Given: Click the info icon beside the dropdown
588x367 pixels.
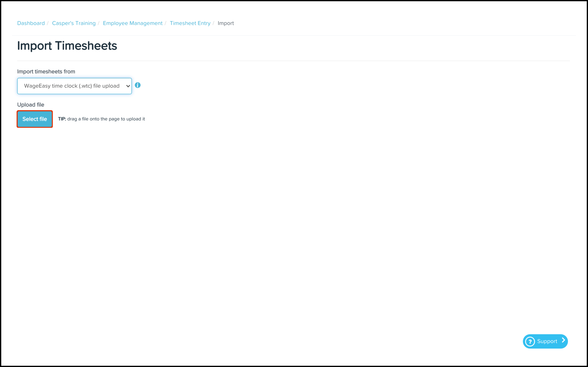Looking at the screenshot, I should tap(138, 85).
